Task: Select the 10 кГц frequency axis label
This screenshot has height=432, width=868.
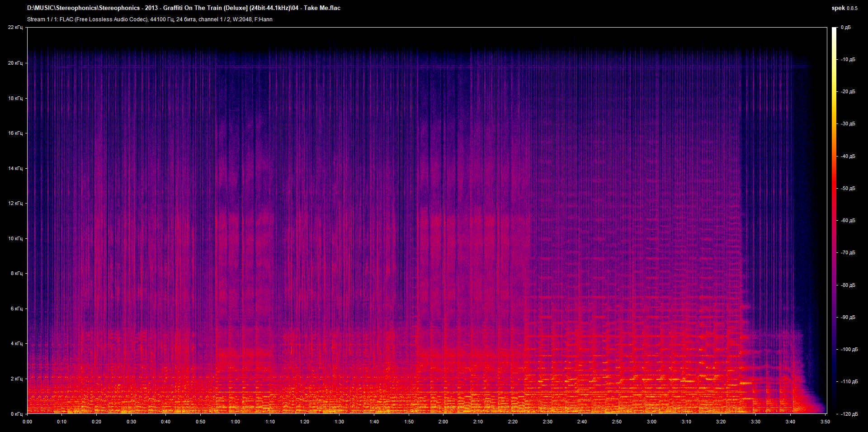Action: (15, 238)
